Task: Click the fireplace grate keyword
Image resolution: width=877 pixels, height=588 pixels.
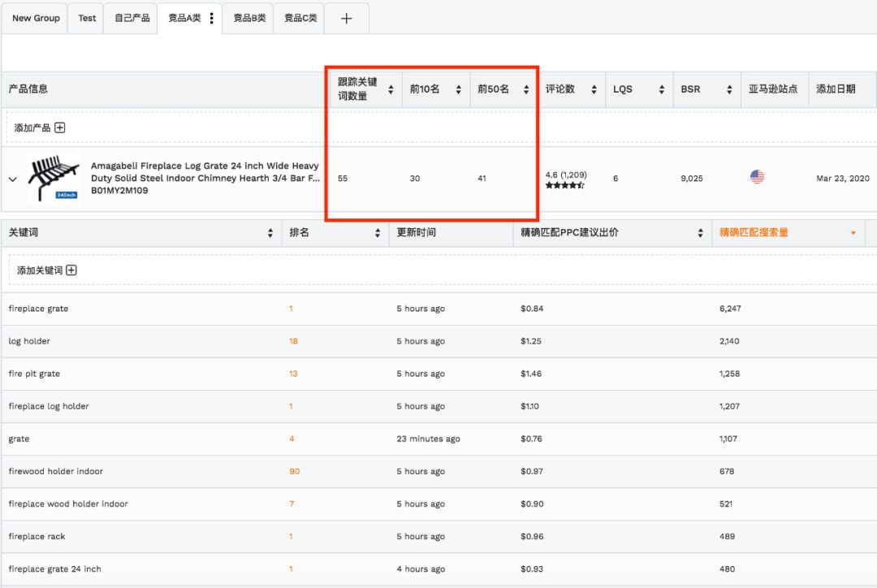Action: point(38,309)
